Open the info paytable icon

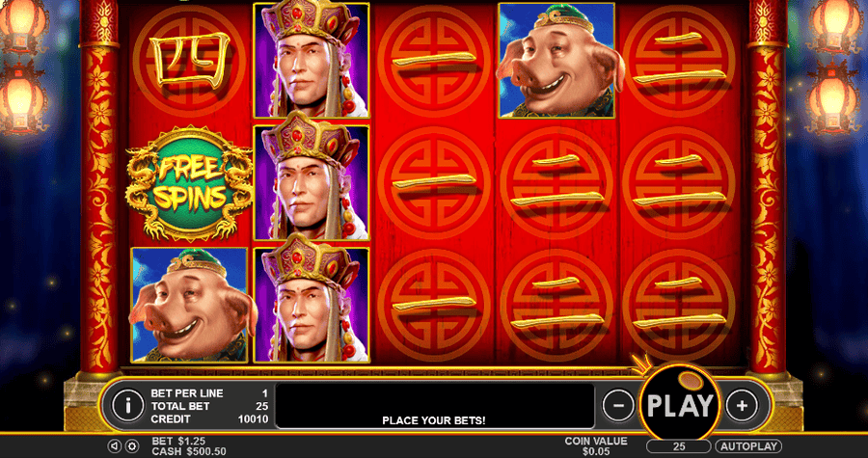(x=128, y=406)
